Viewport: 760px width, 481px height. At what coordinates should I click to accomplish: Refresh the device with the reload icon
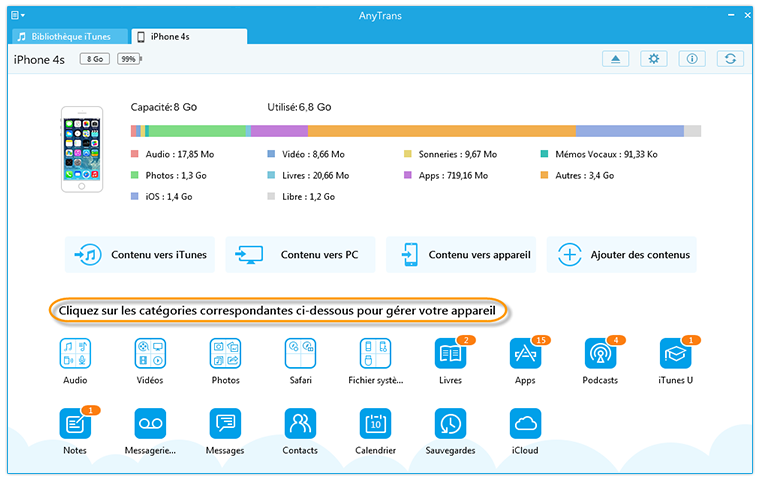730,59
